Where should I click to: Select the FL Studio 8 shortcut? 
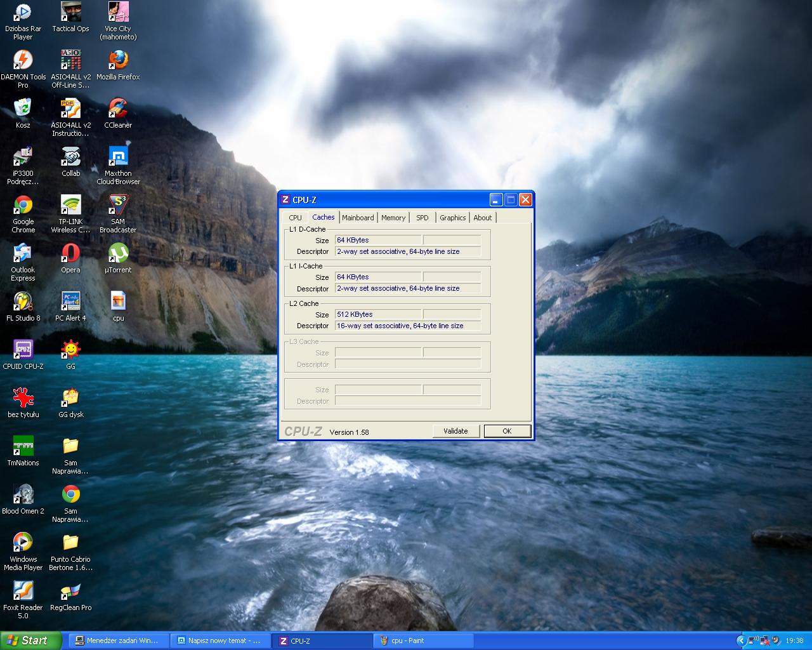(23, 302)
